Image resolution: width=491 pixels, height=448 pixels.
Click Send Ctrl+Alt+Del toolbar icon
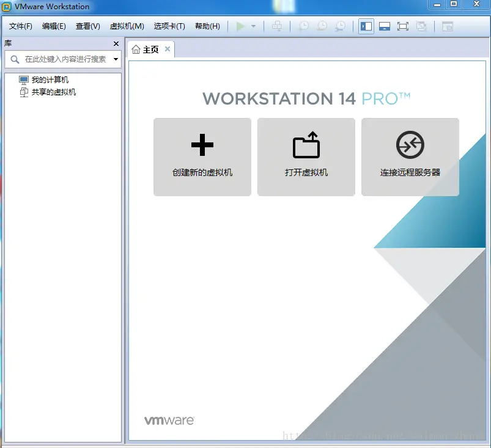click(x=277, y=26)
